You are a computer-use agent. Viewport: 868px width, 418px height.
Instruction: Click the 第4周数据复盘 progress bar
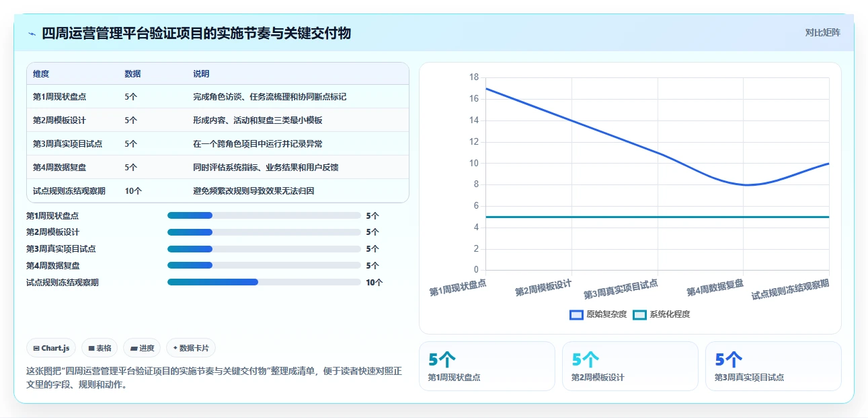[x=264, y=265]
